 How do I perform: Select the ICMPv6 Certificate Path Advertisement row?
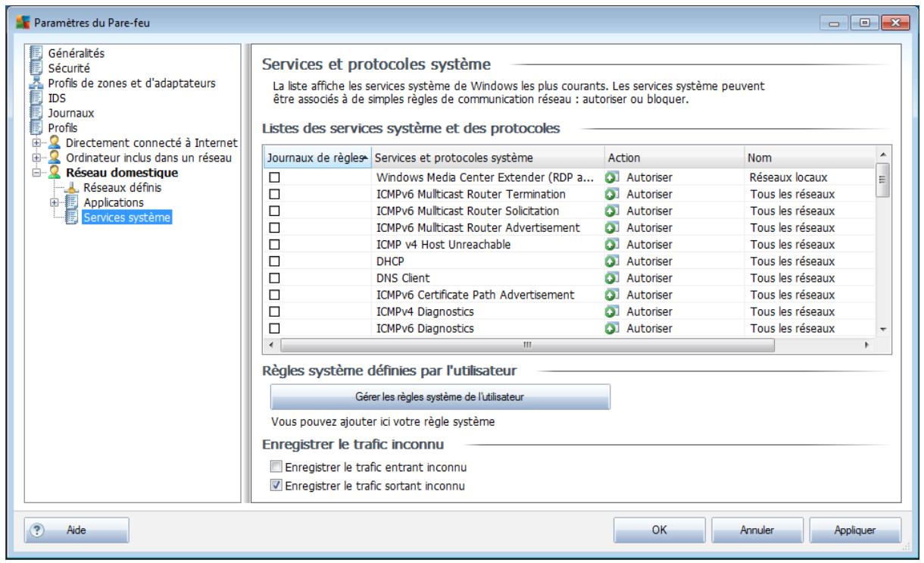tap(570, 295)
